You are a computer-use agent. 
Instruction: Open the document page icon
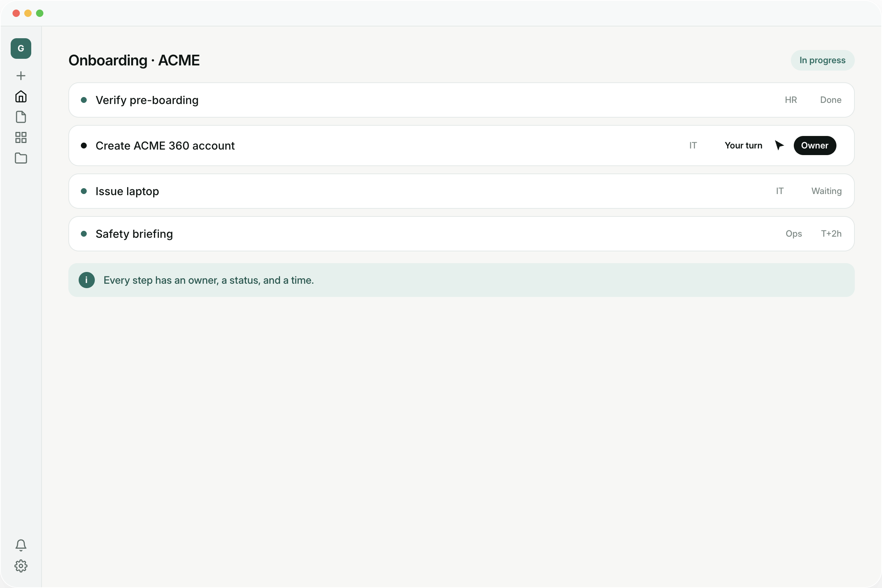click(21, 117)
